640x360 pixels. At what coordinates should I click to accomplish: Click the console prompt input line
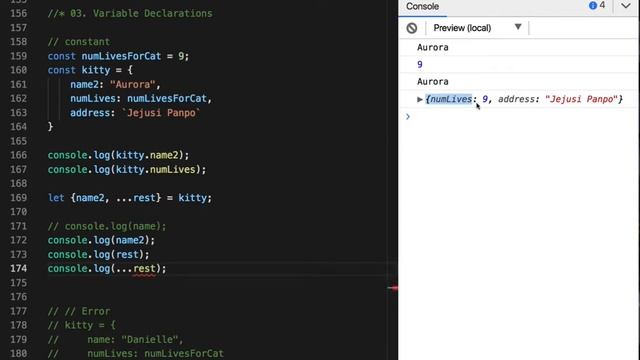pos(518,117)
